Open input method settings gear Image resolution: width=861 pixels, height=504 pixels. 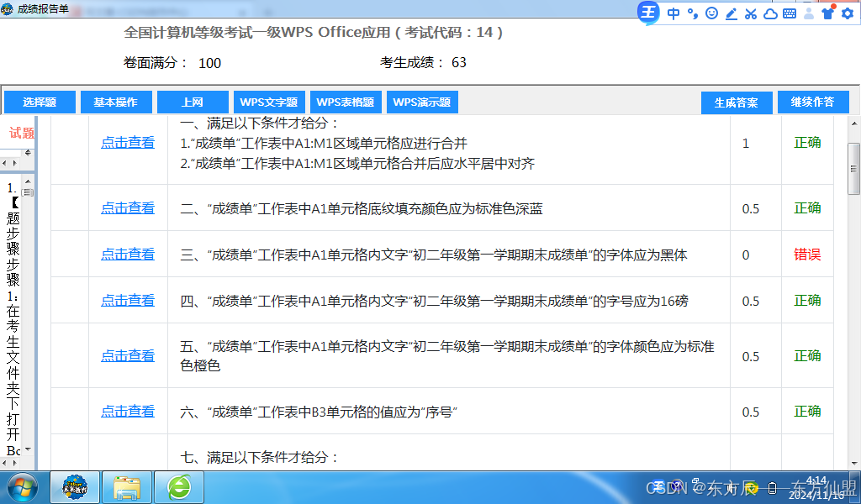click(x=848, y=13)
